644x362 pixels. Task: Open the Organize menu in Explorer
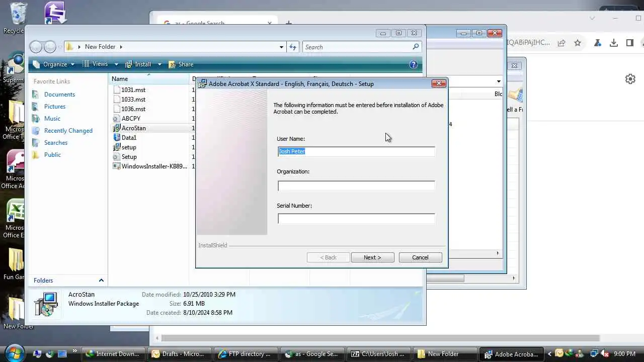point(54,64)
